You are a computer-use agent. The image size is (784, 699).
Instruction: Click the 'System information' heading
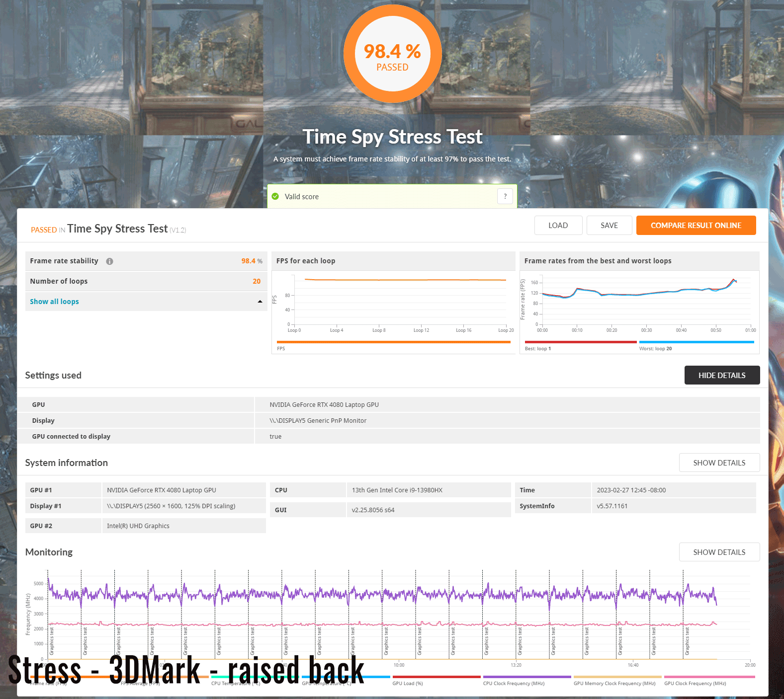tap(67, 463)
